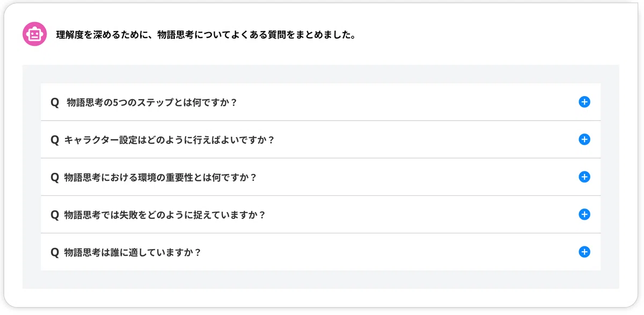Expand question 物語思考における環境の重要性とは何ですか？

coord(320,177)
